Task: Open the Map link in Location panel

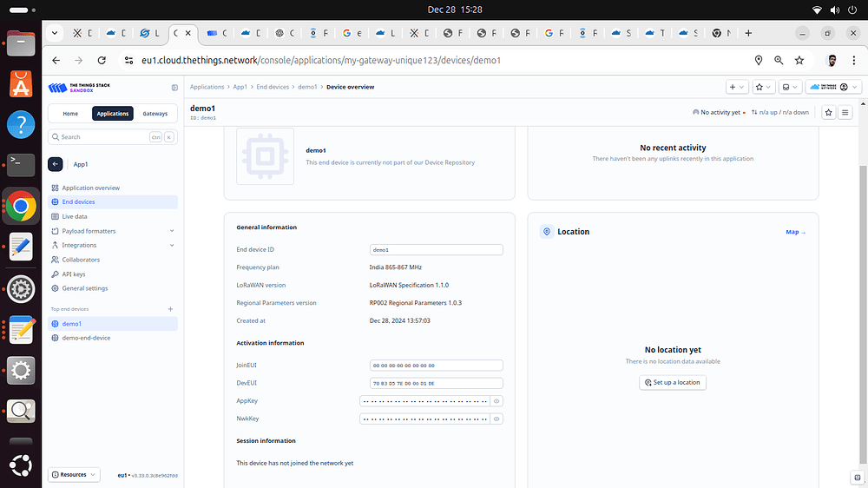Action: tap(795, 232)
